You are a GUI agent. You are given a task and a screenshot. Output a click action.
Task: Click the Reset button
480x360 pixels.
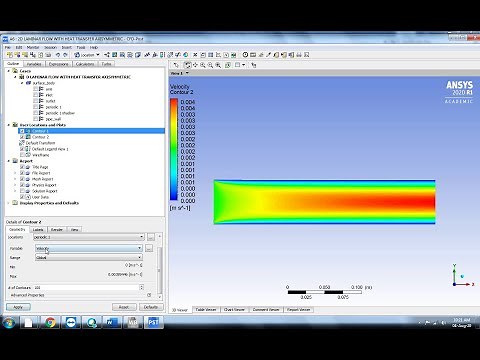[x=124, y=307]
